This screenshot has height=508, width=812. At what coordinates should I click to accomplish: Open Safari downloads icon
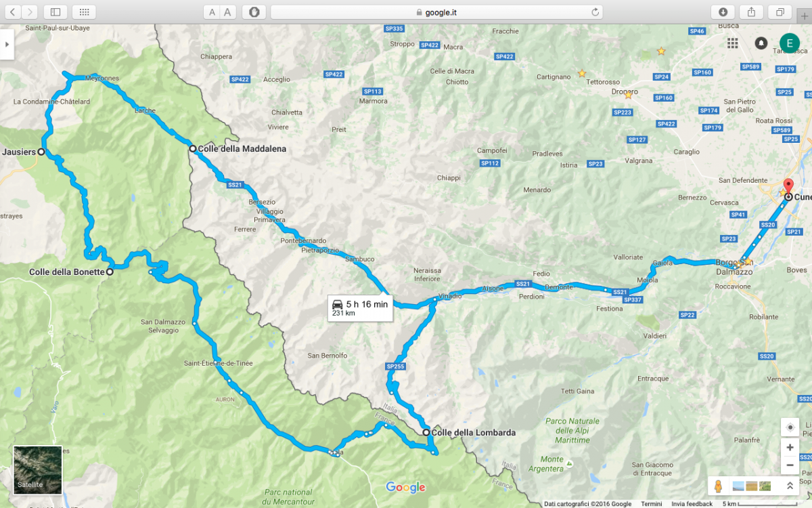[723, 12]
